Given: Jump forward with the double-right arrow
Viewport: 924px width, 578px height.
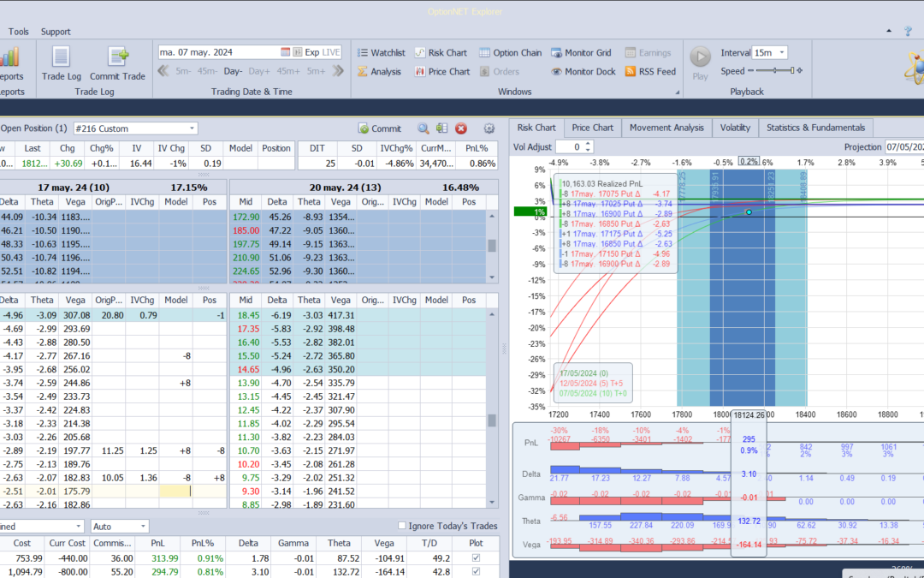Looking at the screenshot, I should click(x=338, y=71).
